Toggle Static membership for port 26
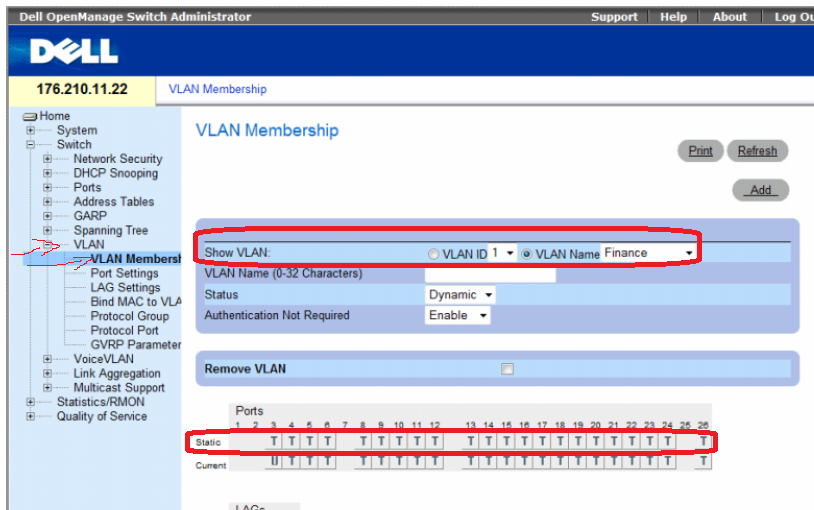The image size is (814, 510). click(703, 441)
